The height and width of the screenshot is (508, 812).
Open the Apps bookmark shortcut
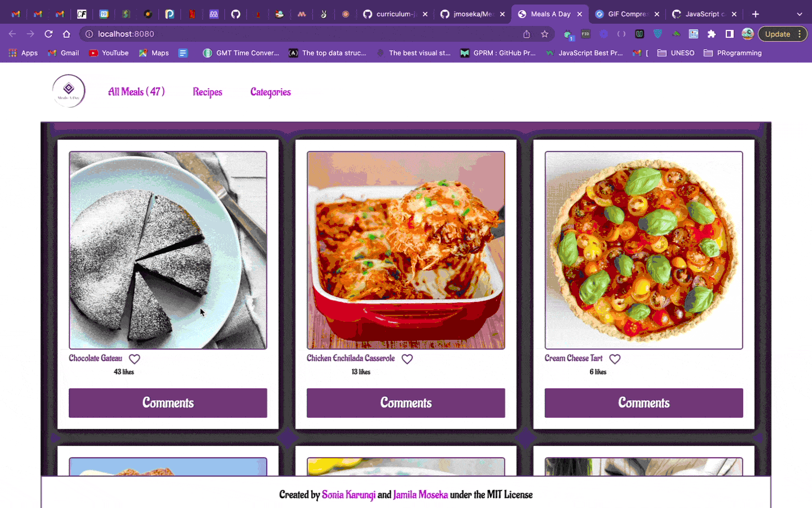(x=23, y=53)
